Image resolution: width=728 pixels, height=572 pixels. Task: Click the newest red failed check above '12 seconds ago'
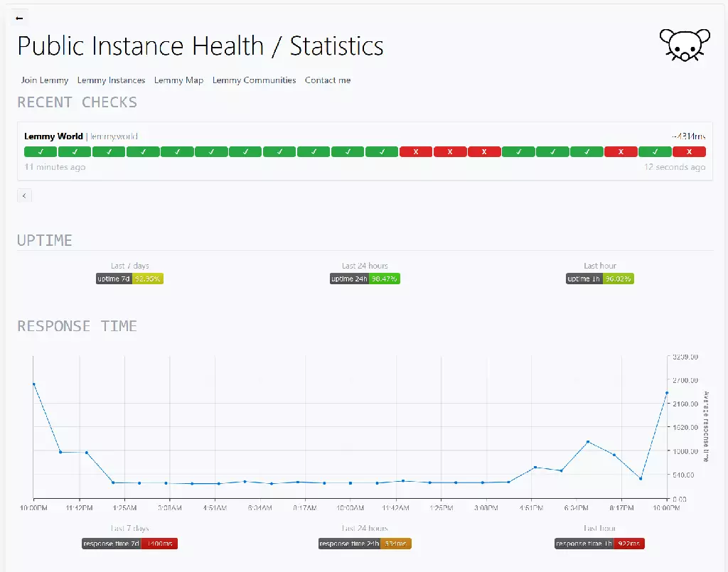pos(690,151)
